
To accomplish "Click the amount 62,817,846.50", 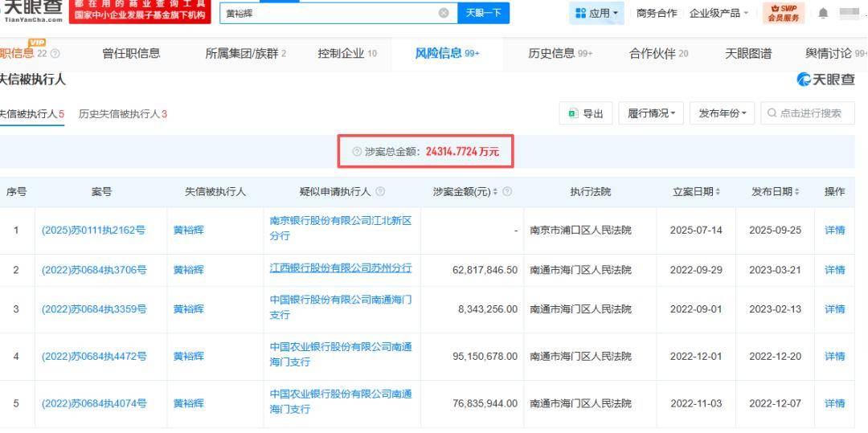I will click(485, 270).
